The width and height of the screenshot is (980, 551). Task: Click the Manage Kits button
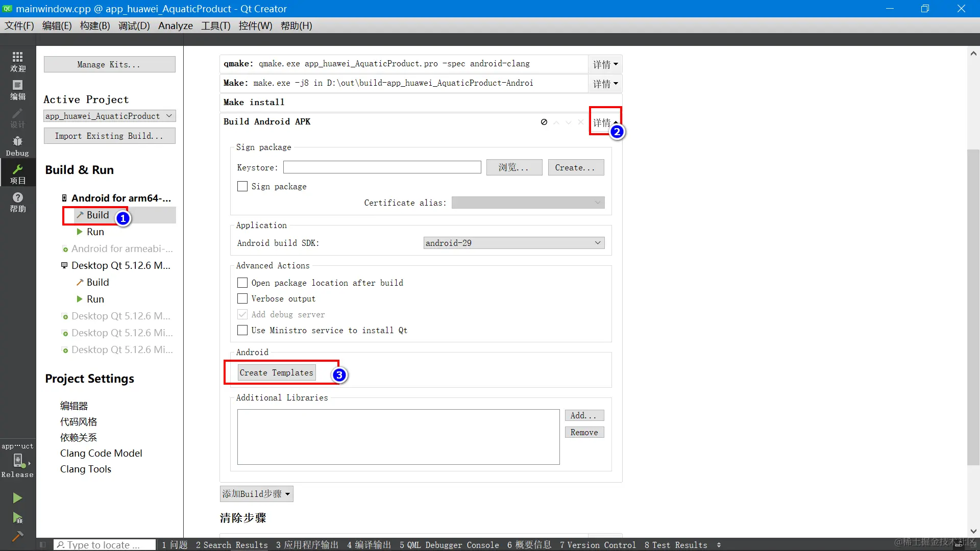click(109, 64)
